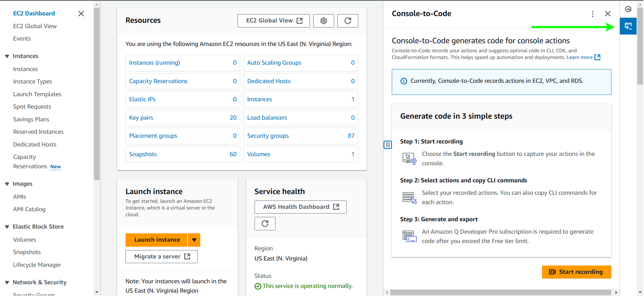Image resolution: width=644 pixels, height=296 pixels.
Task: Click Start recording button
Action: tap(576, 272)
